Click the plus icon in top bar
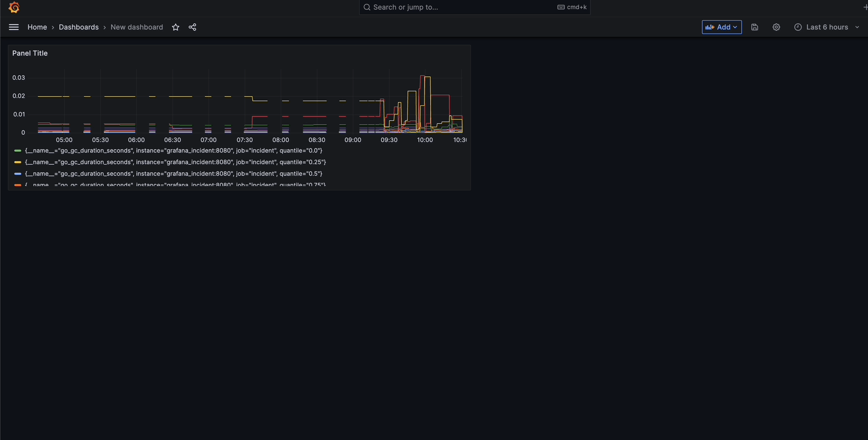 pos(865,7)
